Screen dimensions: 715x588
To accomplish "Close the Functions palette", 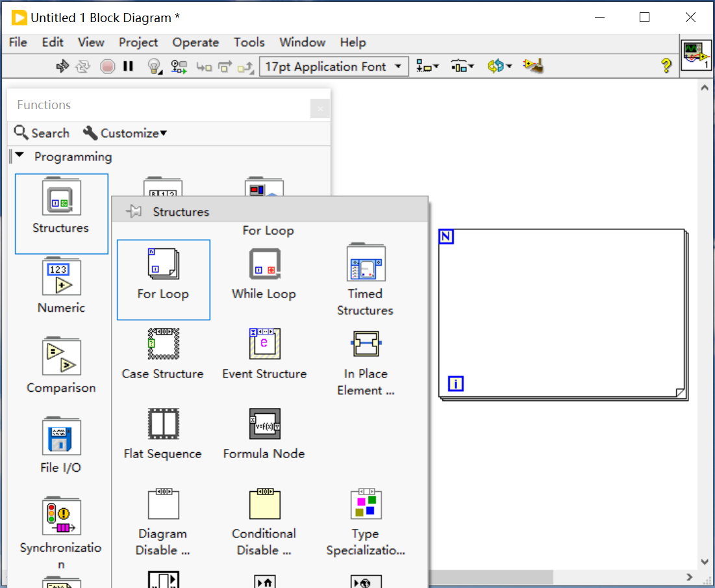I will coord(320,109).
